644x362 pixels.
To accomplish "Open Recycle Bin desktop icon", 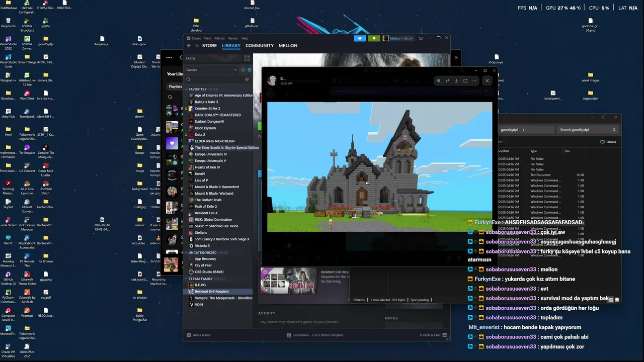I will point(8,22).
